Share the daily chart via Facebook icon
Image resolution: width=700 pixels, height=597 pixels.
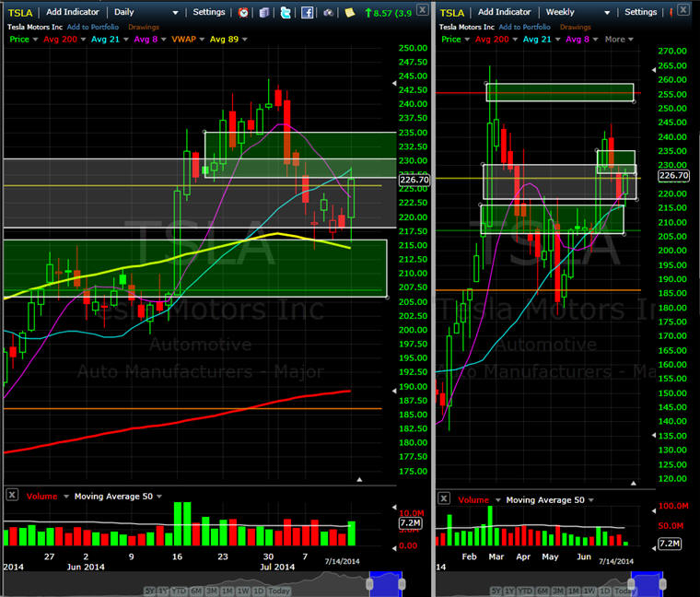tap(307, 13)
